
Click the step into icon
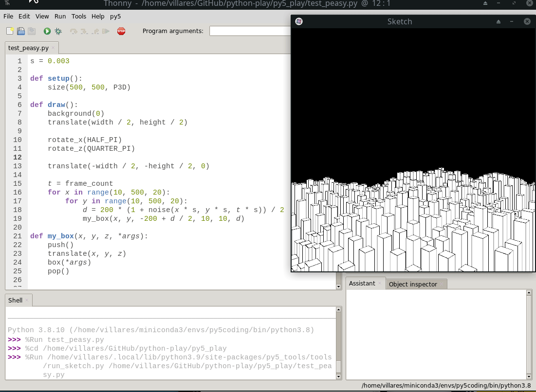84,31
